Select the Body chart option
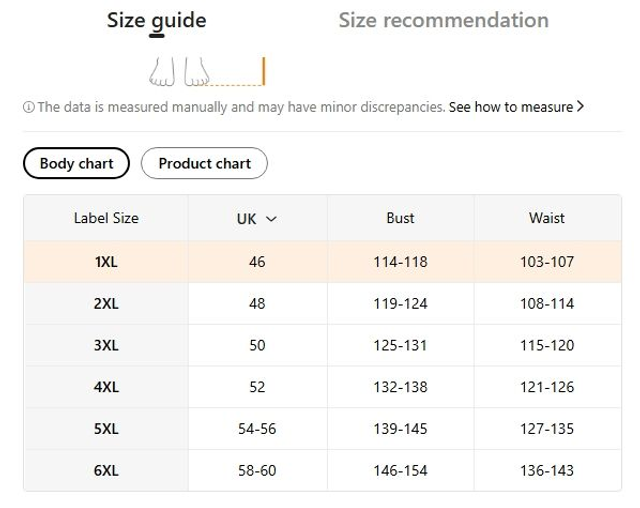Viewport: 640px width, 508px height. point(77,163)
